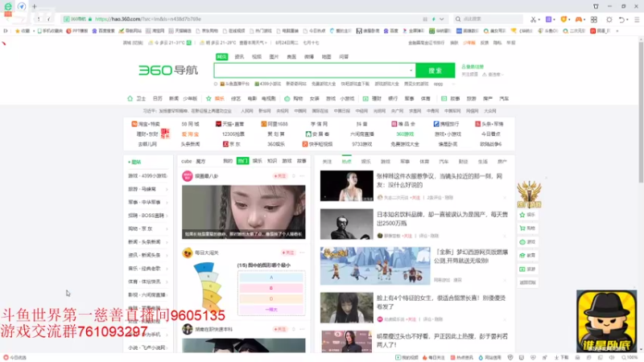Select quiz answer option A
The width and height of the screenshot is (644, 362).
click(x=271, y=278)
